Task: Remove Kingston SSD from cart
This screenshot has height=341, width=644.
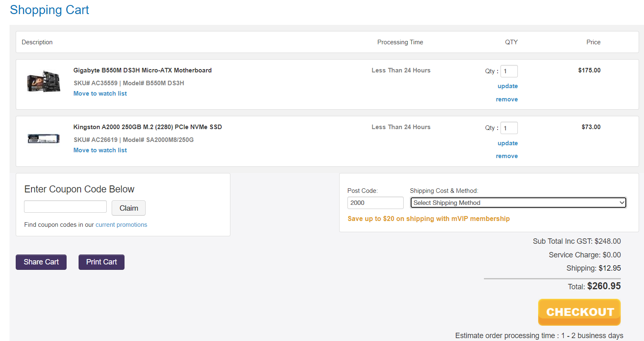Action: click(507, 156)
